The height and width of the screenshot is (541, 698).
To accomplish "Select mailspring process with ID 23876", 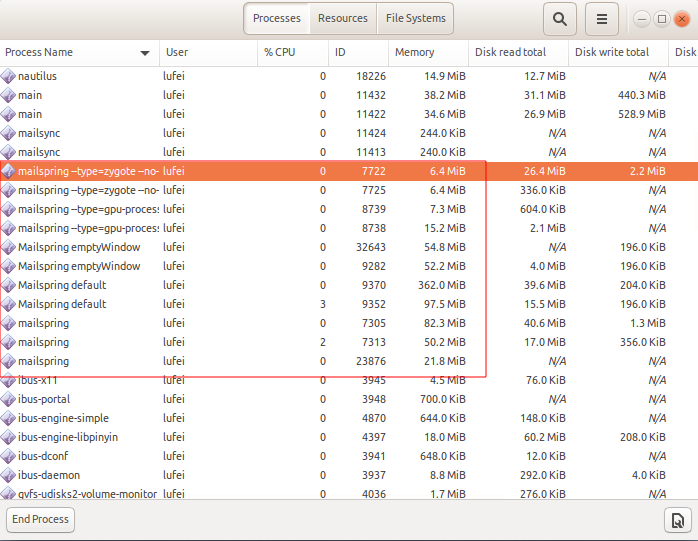I will [349, 361].
